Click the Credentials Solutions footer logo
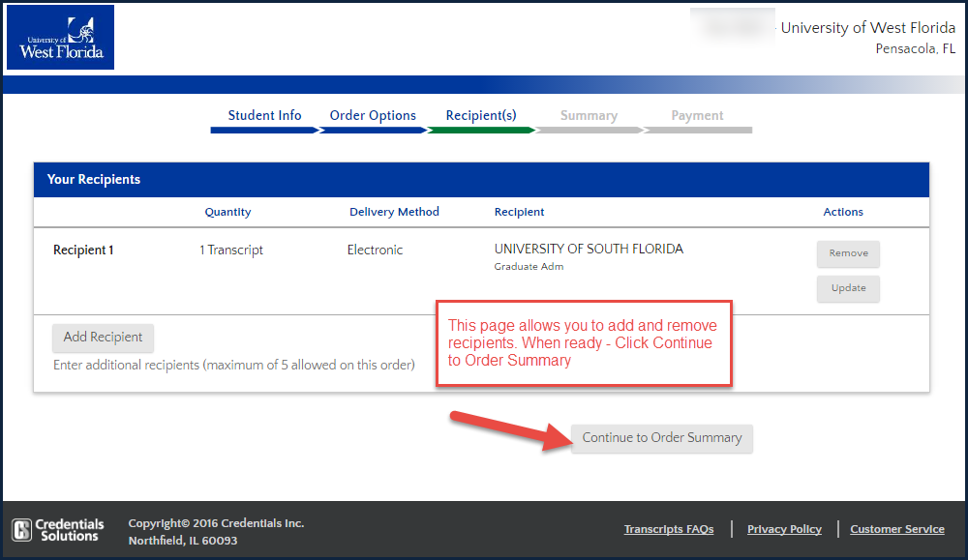Viewport: 968px width, 560px height. [x=58, y=530]
